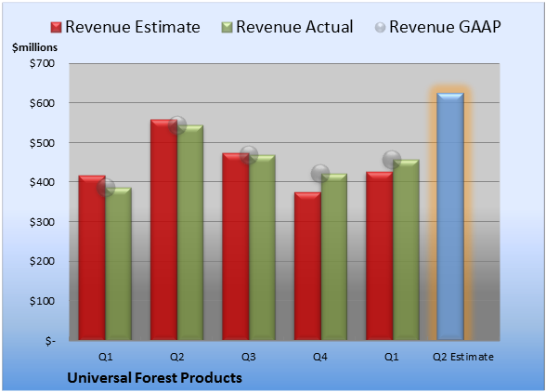Click the GAAP sphere marker above Q2
Screen dimensions: 546x392
tap(176, 125)
